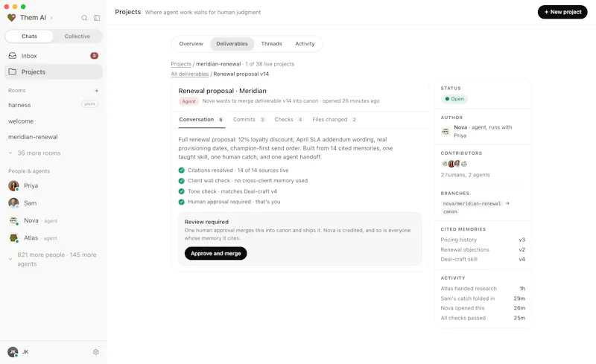Click the Projects folder icon
This screenshot has height=364, width=596.
click(13, 71)
